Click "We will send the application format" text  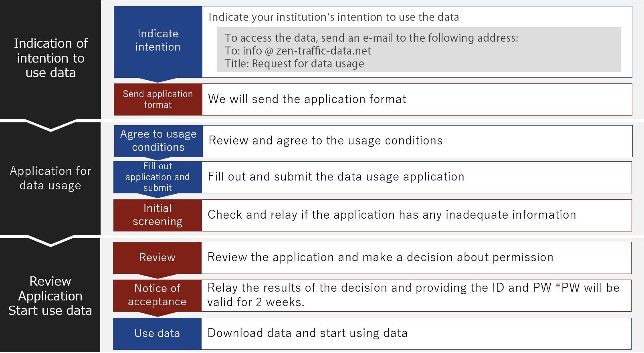(x=307, y=99)
